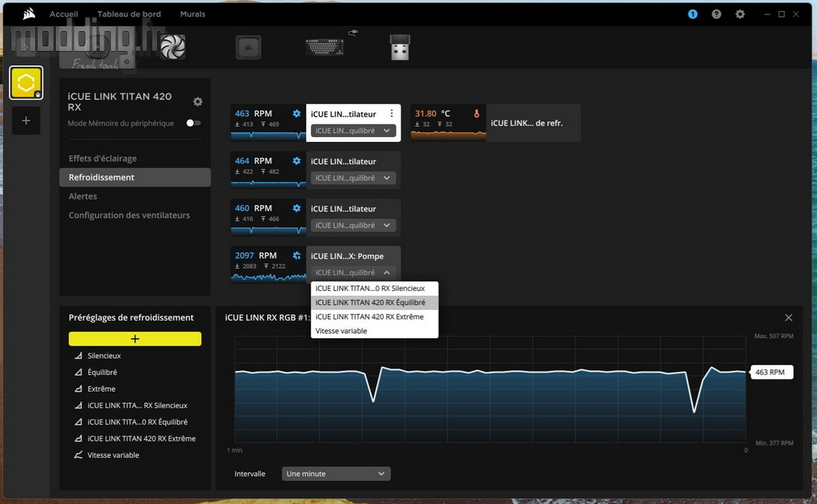Screen dimensions: 817x504
Task: Open the Intervalle Une minute dropdown
Action: [336, 474]
